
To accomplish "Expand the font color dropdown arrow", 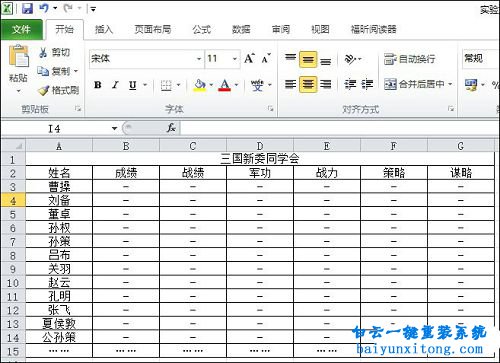I will (236, 85).
